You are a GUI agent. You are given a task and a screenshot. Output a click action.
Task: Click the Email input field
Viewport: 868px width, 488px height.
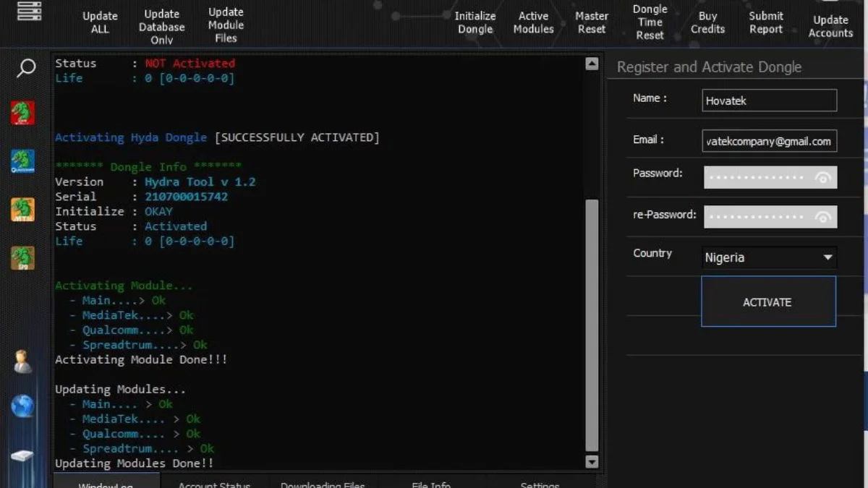(769, 141)
